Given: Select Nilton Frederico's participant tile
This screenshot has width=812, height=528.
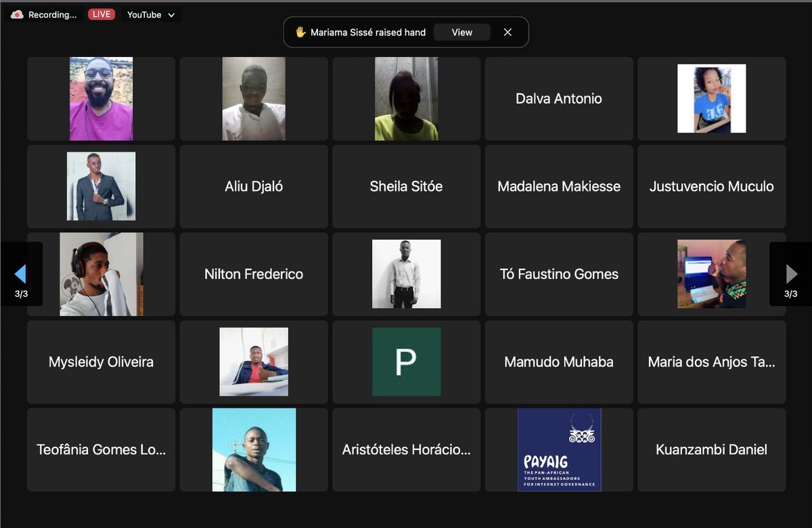Looking at the screenshot, I should (254, 274).
